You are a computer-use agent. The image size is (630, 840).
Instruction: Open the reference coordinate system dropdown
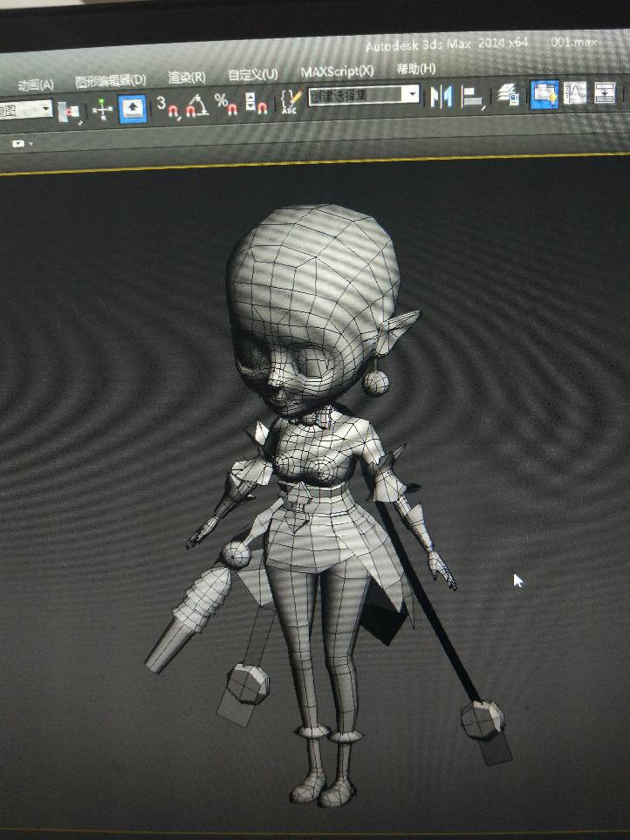pos(25,111)
